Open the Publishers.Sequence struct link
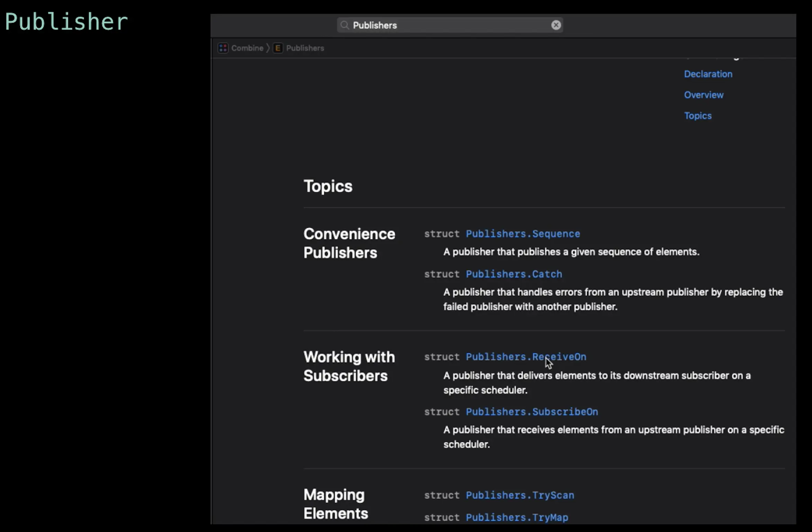Screen dimensions: 812x532 coord(523,234)
